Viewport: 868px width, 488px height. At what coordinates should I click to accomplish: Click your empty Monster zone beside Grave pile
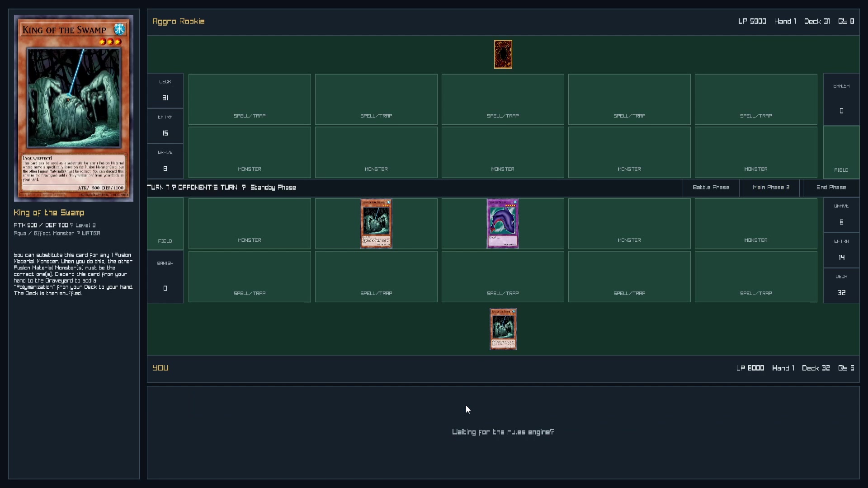click(x=756, y=224)
